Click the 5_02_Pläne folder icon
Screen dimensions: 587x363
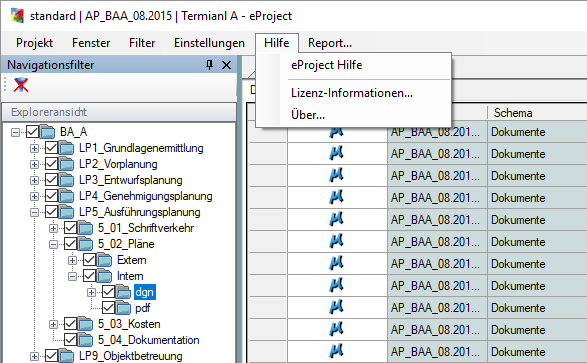click(85, 244)
